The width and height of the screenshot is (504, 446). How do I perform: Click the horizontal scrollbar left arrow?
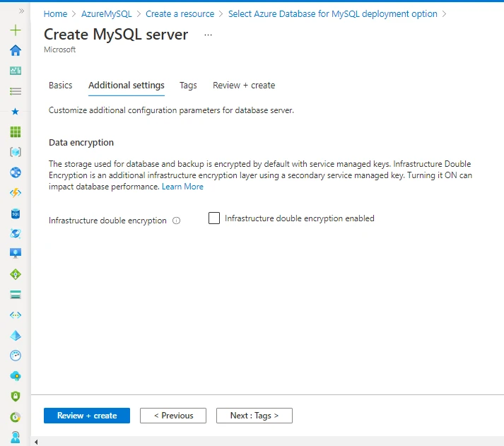(36, 442)
